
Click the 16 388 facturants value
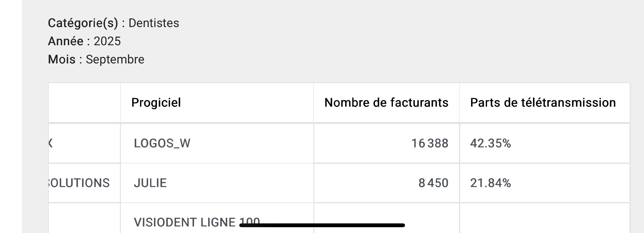(430, 143)
